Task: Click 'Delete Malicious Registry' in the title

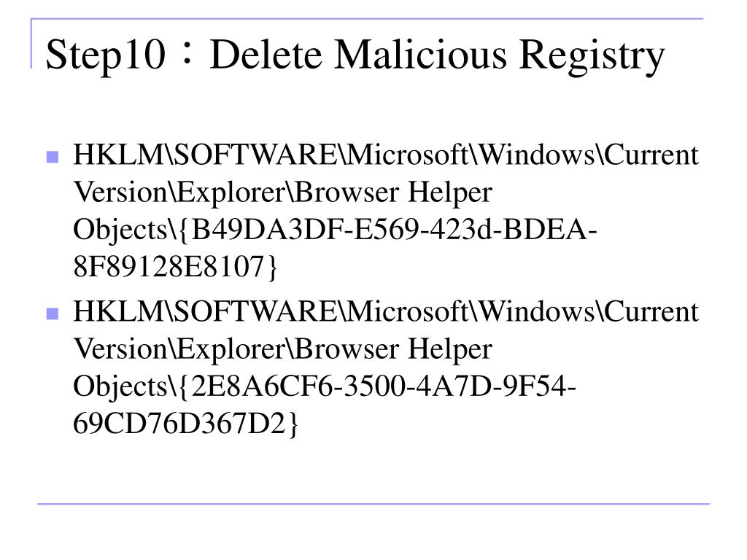Action: click(x=437, y=55)
